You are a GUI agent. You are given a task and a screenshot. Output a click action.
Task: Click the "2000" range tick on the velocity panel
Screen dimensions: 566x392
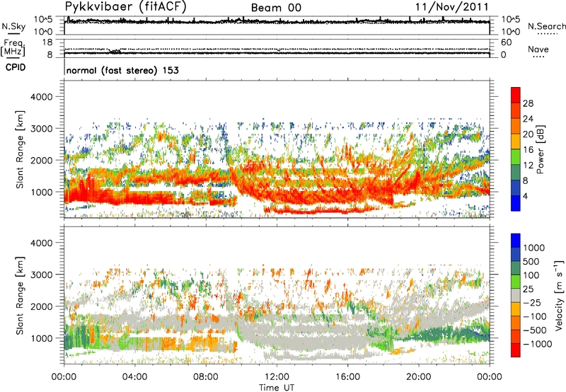42,306
